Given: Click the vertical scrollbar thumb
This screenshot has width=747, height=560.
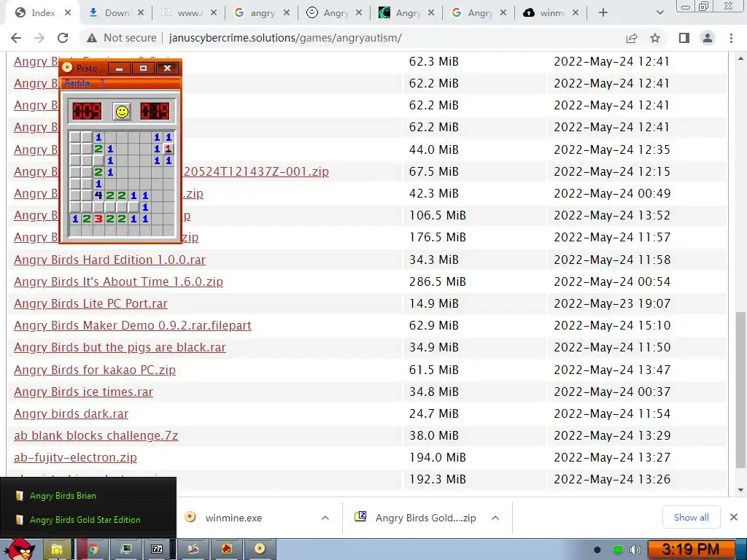Looking at the screenshot, I should click(x=740, y=391).
